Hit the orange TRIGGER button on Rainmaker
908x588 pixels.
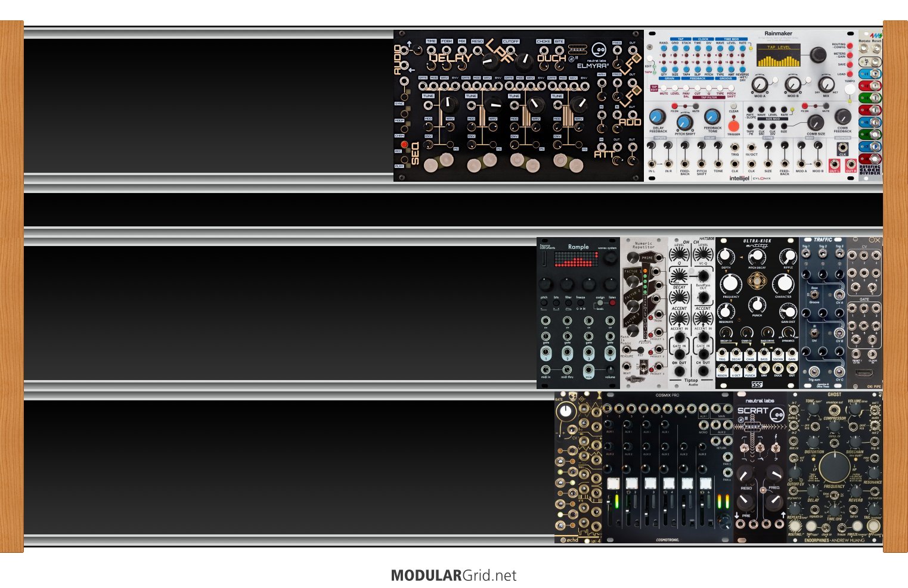(734, 125)
